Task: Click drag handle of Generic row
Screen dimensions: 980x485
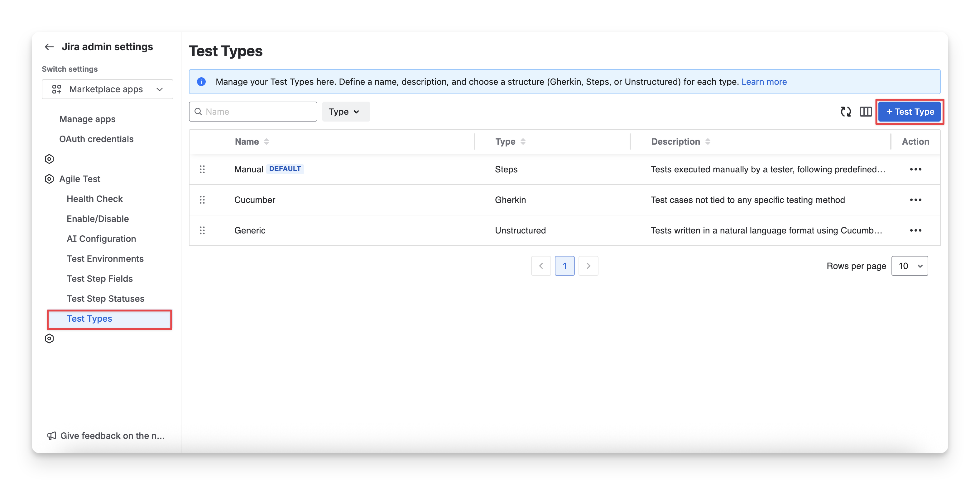Action: [202, 231]
